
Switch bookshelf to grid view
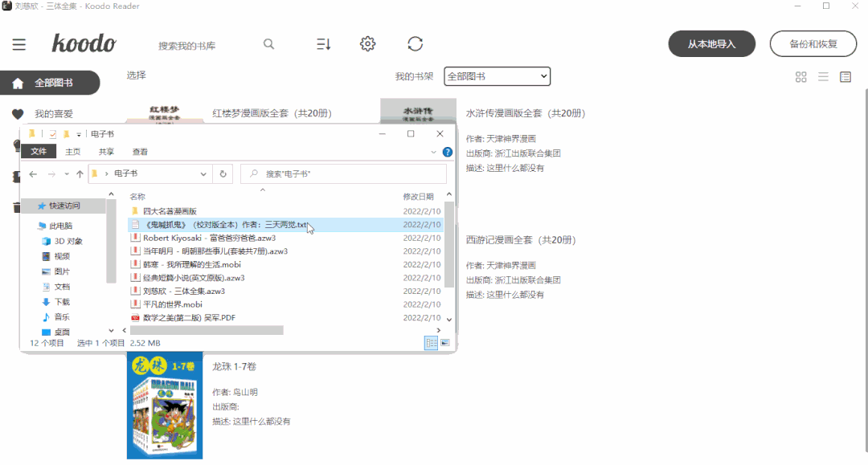(800, 77)
